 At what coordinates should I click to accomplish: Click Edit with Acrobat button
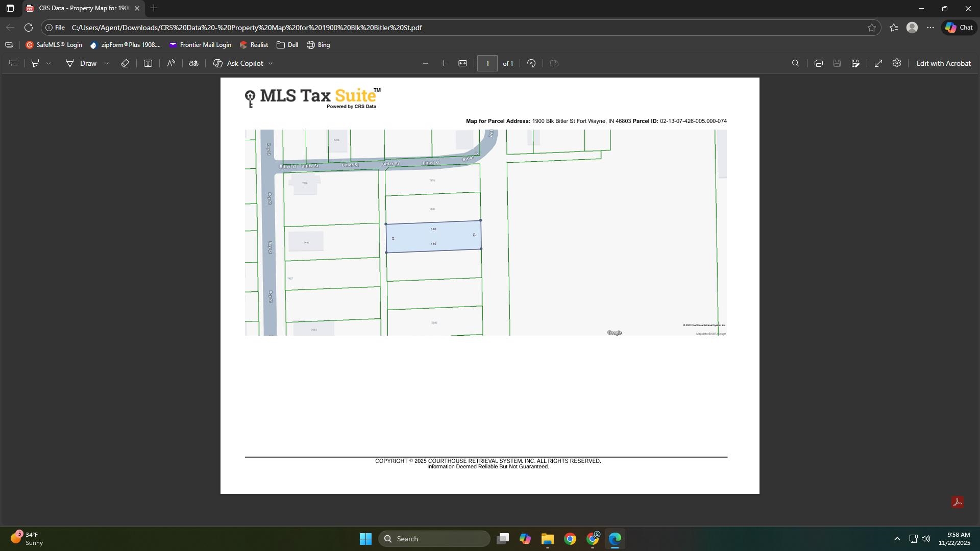pos(943,63)
